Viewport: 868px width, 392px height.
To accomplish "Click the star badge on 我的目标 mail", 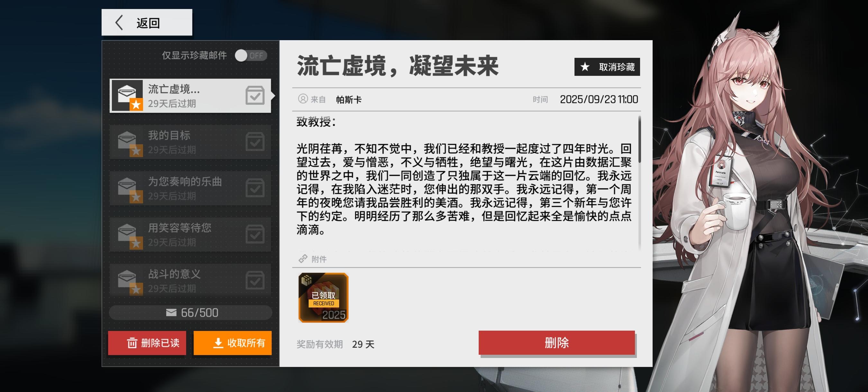I will pos(136,151).
